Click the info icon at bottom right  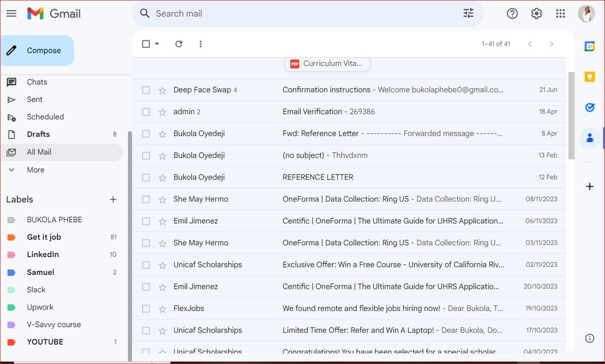click(x=589, y=338)
